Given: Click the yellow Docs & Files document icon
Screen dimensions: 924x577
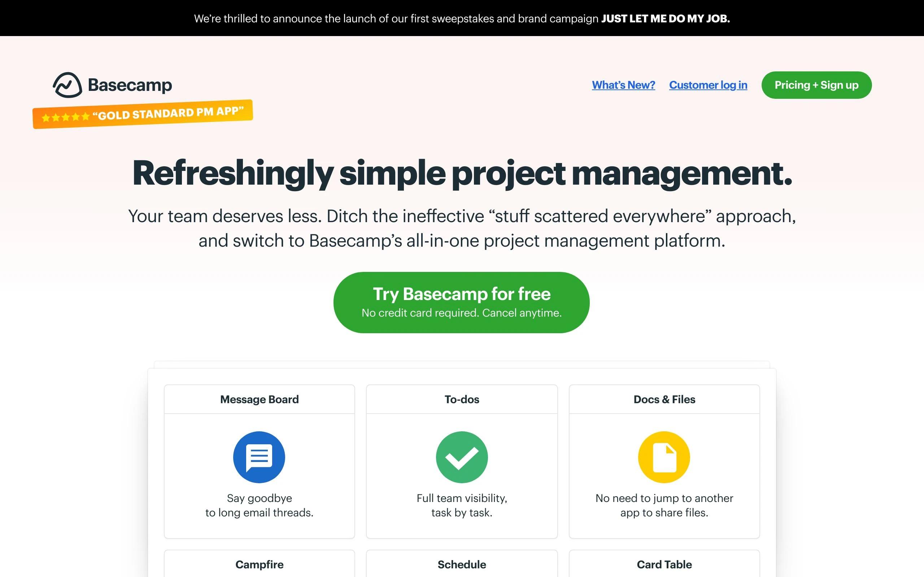Looking at the screenshot, I should click(x=664, y=457).
